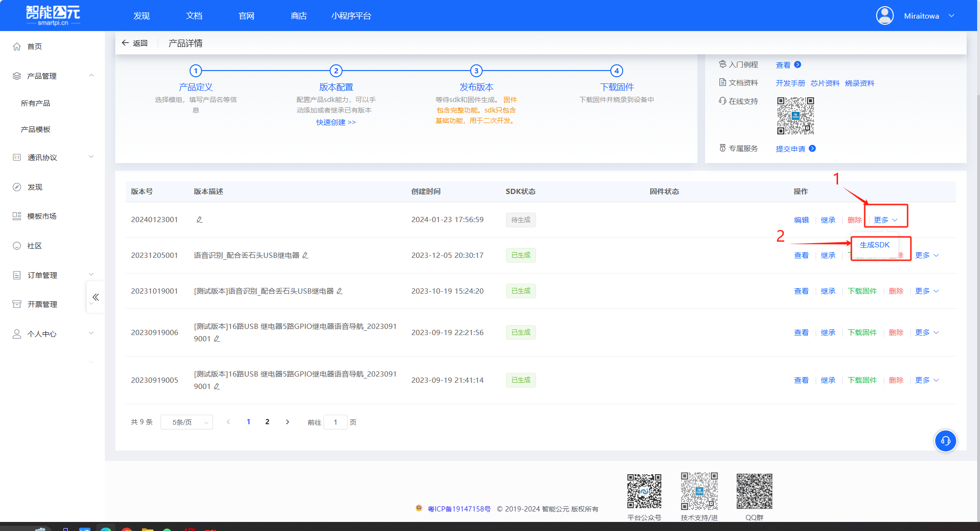Click step 3 circle 发布版本
This screenshot has height=531, width=980.
(476, 71)
